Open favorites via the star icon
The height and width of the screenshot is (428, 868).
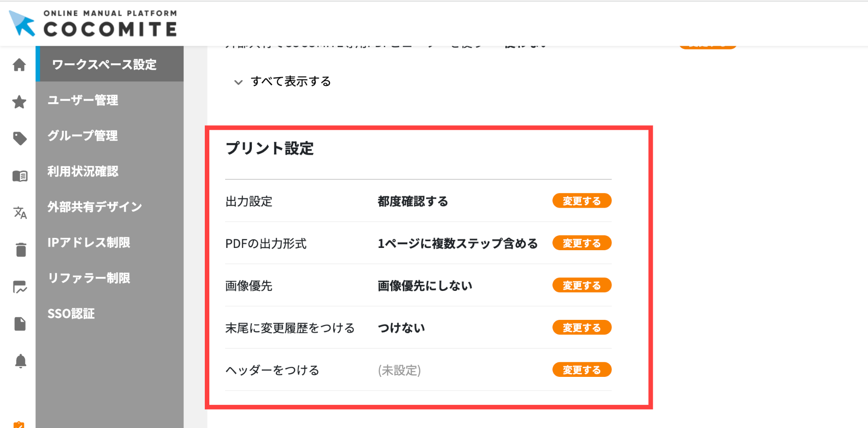pos(19,102)
